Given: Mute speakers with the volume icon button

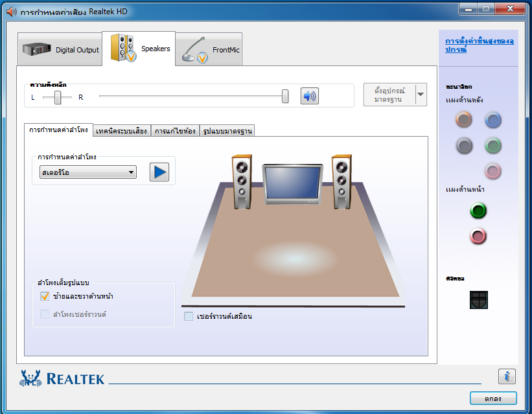Looking at the screenshot, I should pyautogui.click(x=310, y=96).
